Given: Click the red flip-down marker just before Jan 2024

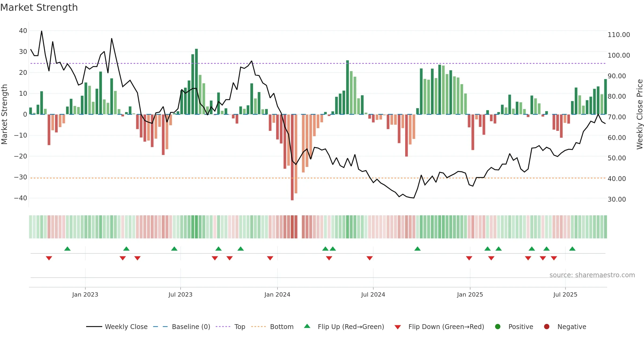Looking at the screenshot, I should point(270,258).
